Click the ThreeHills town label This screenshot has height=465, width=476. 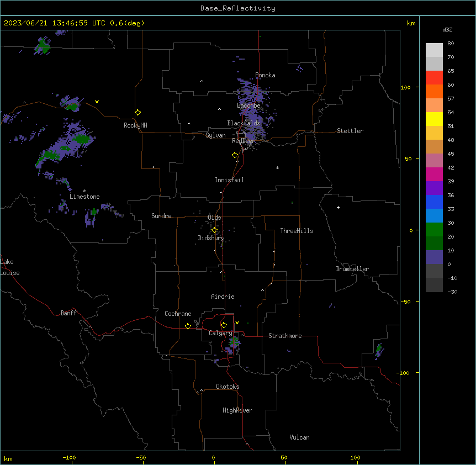tap(297, 231)
